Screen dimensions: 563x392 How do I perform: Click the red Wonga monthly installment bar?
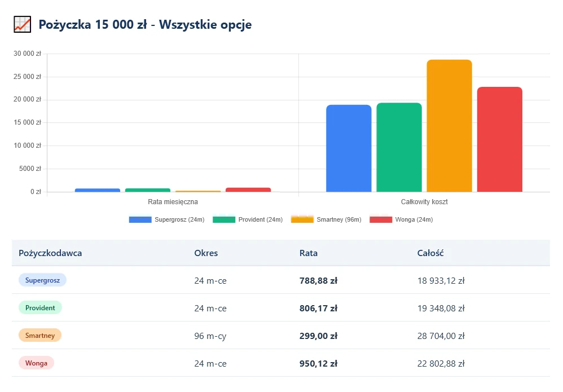[248, 190]
